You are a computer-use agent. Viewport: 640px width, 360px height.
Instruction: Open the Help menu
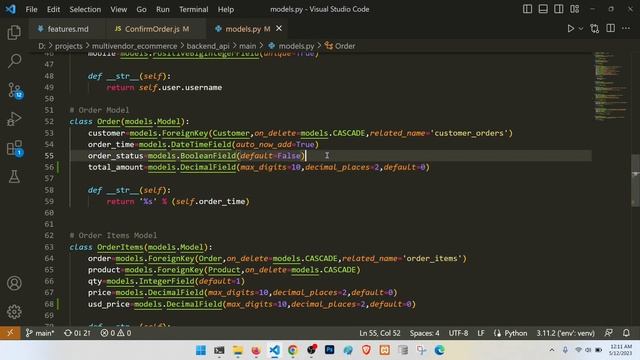coord(226,9)
